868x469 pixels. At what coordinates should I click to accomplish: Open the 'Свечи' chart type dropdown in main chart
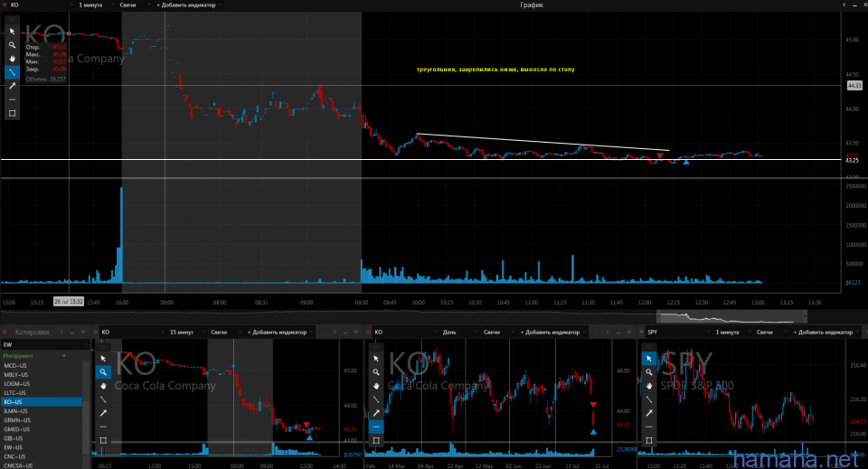[133, 5]
